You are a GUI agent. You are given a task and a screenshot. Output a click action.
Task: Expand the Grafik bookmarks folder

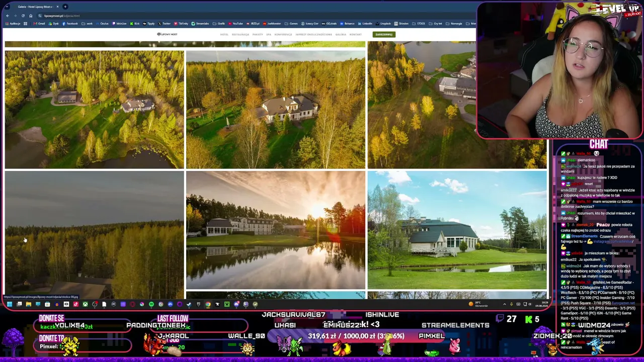point(219,24)
